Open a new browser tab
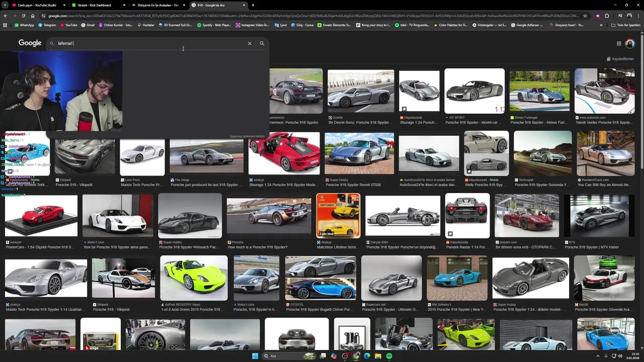 [x=253, y=5]
